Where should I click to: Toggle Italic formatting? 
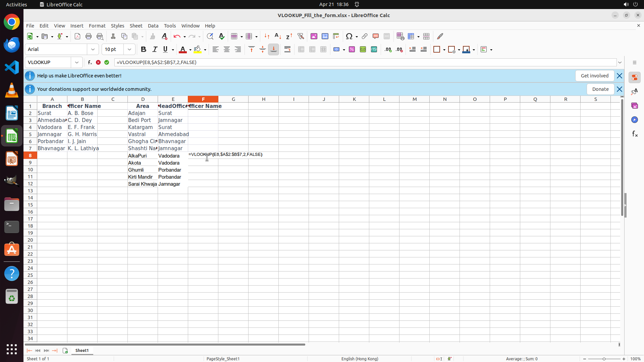click(x=155, y=50)
